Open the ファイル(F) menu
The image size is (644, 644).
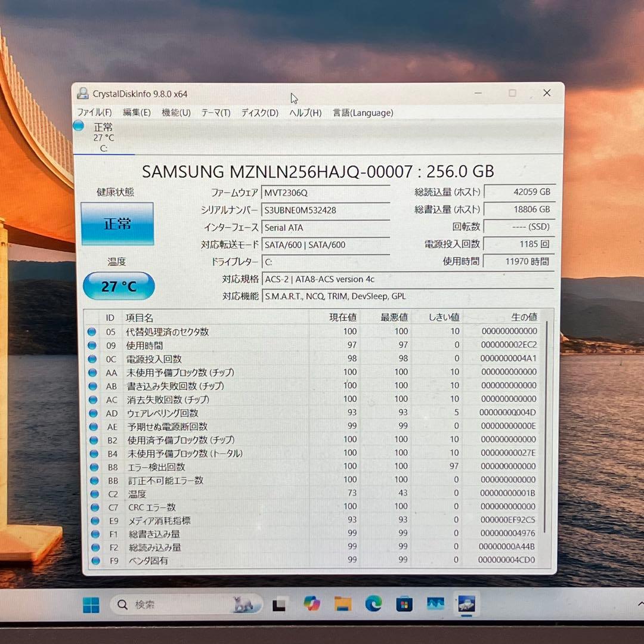tap(94, 113)
